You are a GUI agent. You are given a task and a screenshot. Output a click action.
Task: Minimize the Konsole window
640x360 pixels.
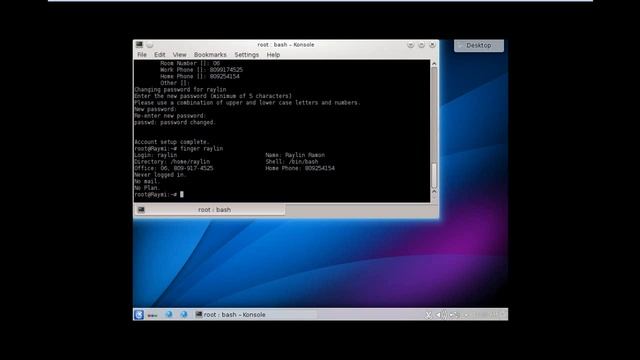411,45
